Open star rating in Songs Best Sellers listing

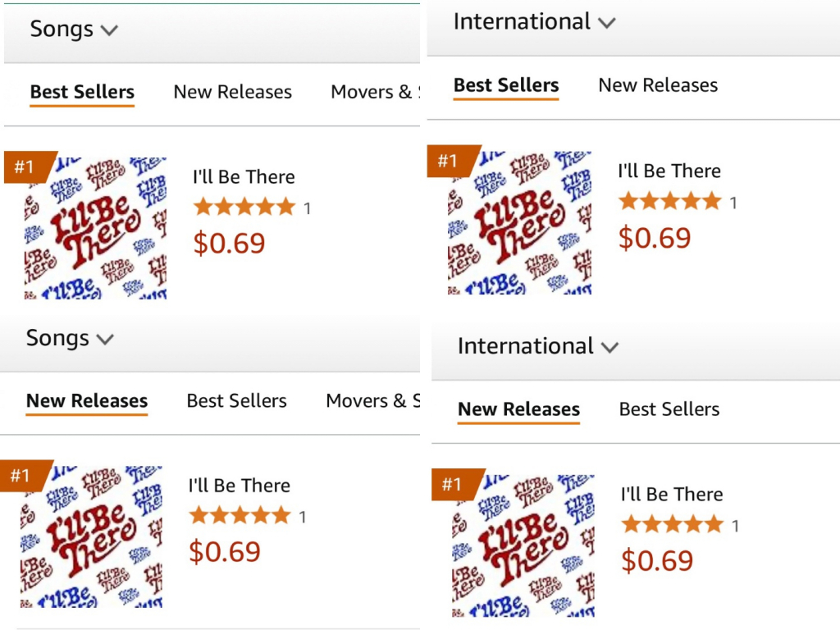(244, 207)
